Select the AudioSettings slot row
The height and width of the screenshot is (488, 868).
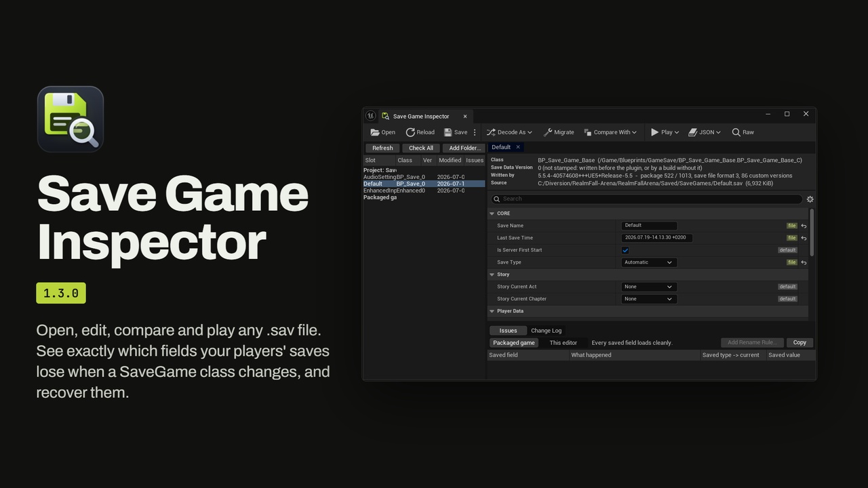[x=425, y=177]
